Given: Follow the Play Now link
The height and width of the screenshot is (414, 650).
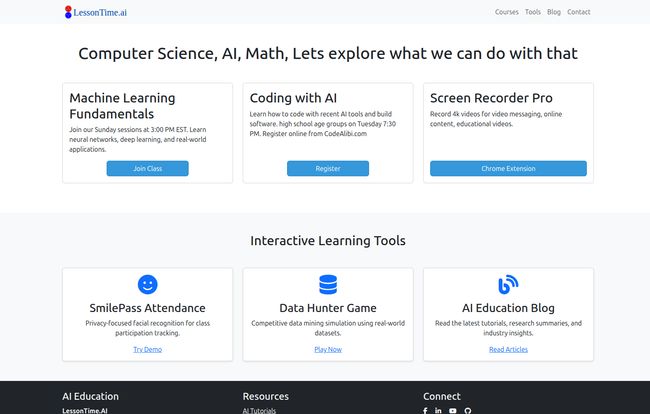Looking at the screenshot, I should 328,349.
